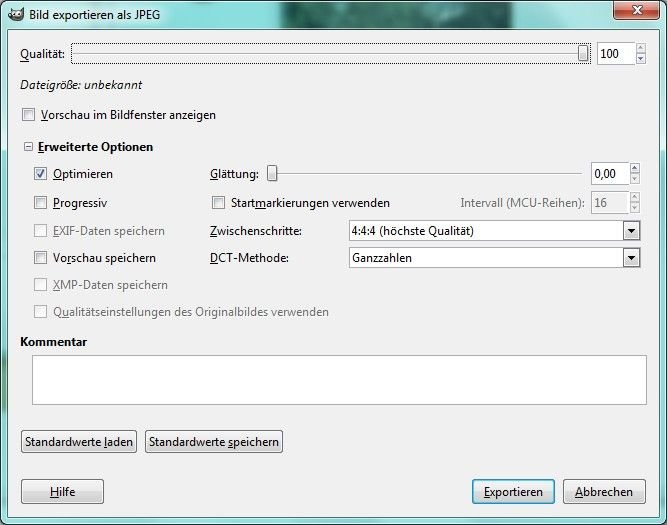Screen dimensions: 667x525
Task: Toggle Qualitätseinstellungen des Originalbildes verwenden checkbox
Action: point(40,311)
